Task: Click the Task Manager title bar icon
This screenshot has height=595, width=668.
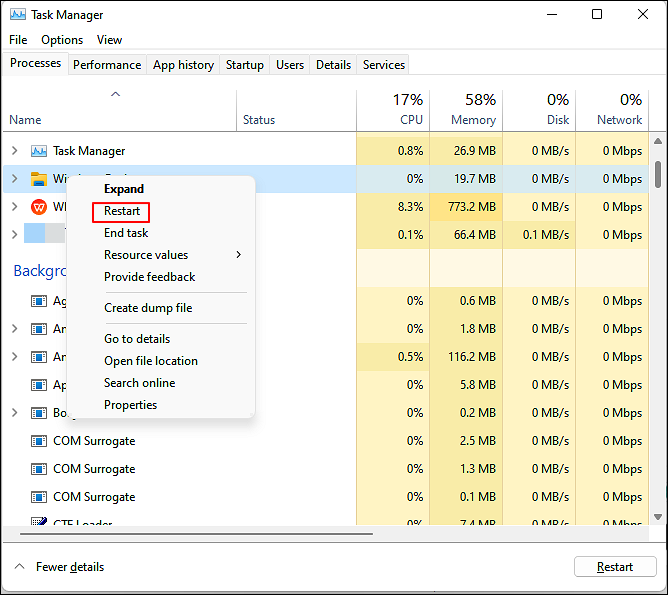Action: point(18,15)
